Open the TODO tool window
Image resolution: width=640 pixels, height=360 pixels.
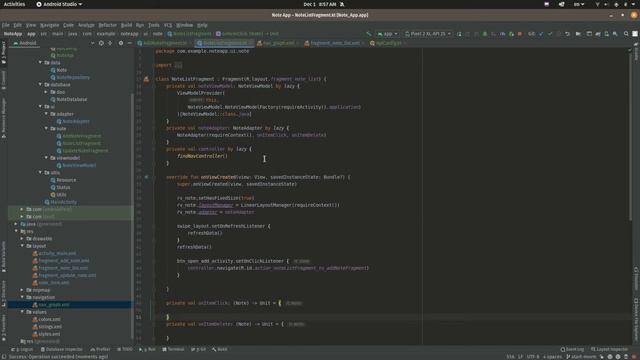point(125,350)
